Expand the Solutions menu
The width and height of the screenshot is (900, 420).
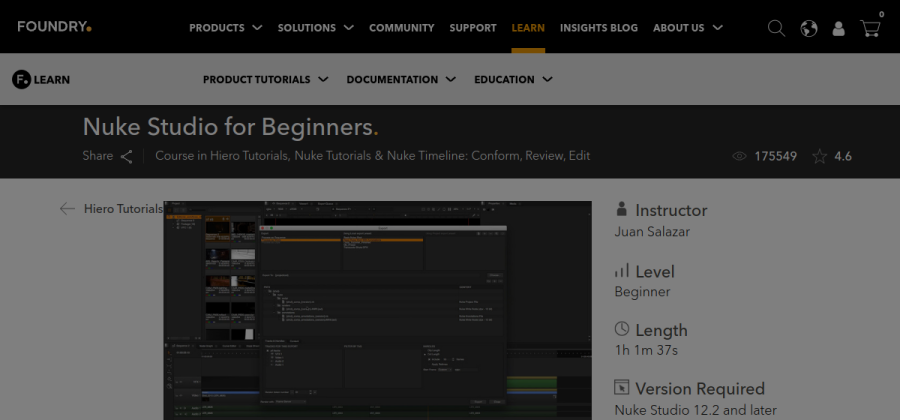click(x=316, y=28)
